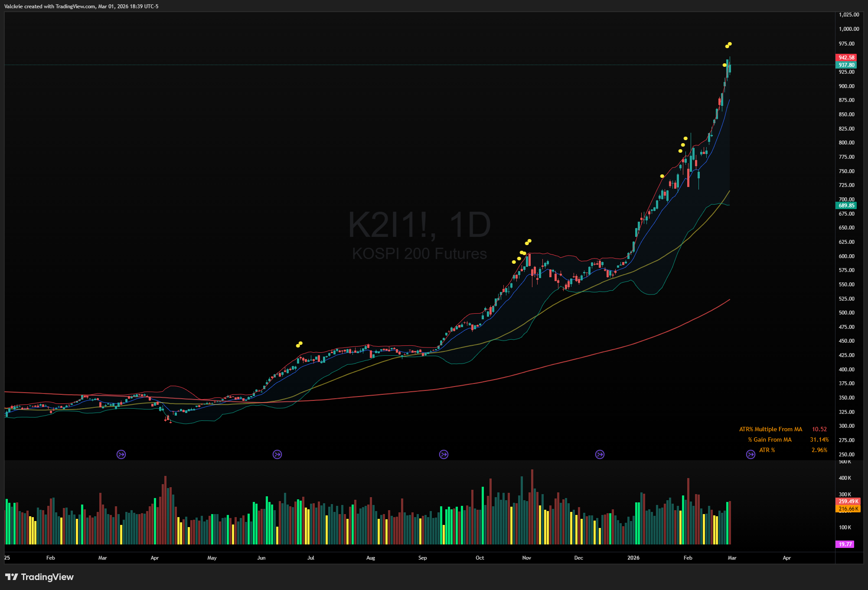Screen dimensions: 868x590
Task: Click the yellow dots above the late-June high
Action: click(x=299, y=344)
